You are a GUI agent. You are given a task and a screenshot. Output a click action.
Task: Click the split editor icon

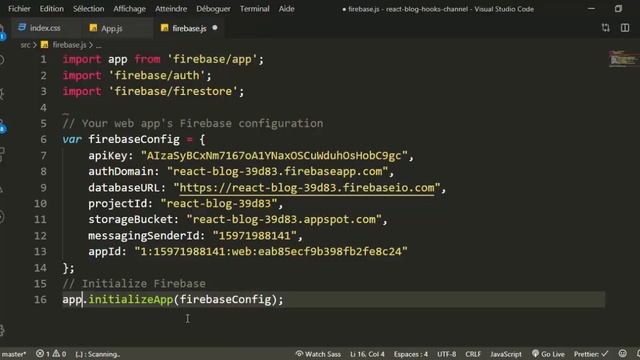[625, 28]
